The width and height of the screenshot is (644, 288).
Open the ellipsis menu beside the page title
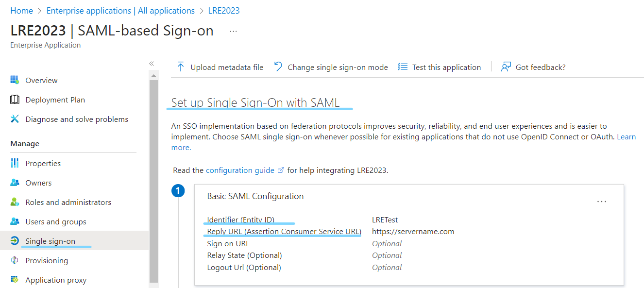(233, 31)
